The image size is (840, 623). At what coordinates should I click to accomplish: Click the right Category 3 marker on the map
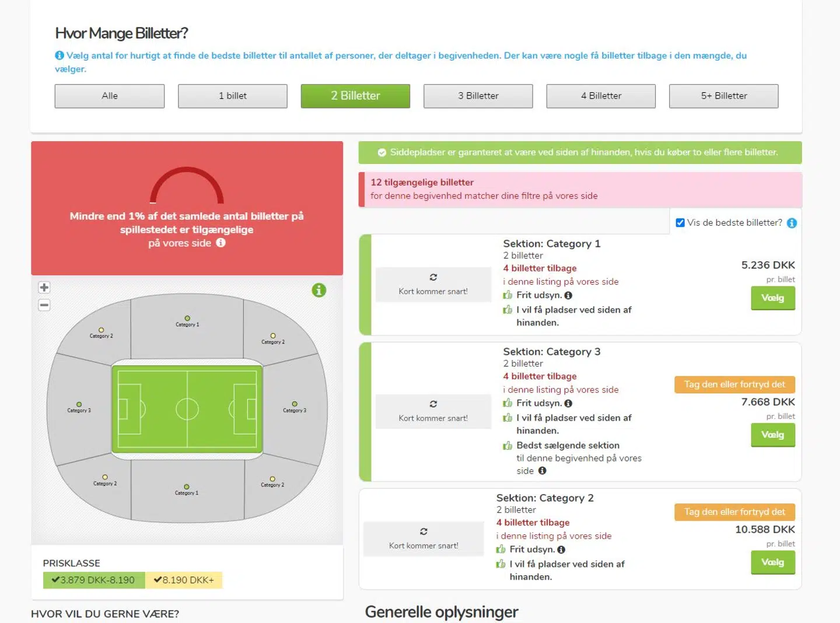tap(295, 404)
